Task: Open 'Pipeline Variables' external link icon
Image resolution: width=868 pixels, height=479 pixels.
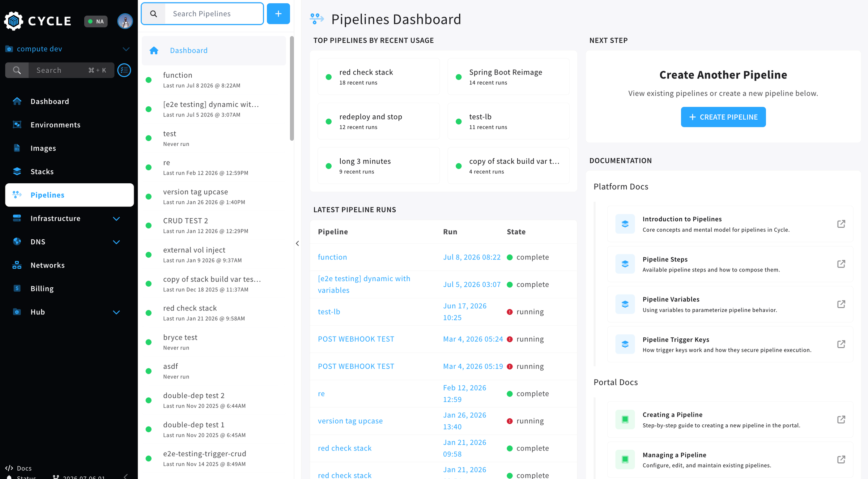Action: click(x=841, y=304)
